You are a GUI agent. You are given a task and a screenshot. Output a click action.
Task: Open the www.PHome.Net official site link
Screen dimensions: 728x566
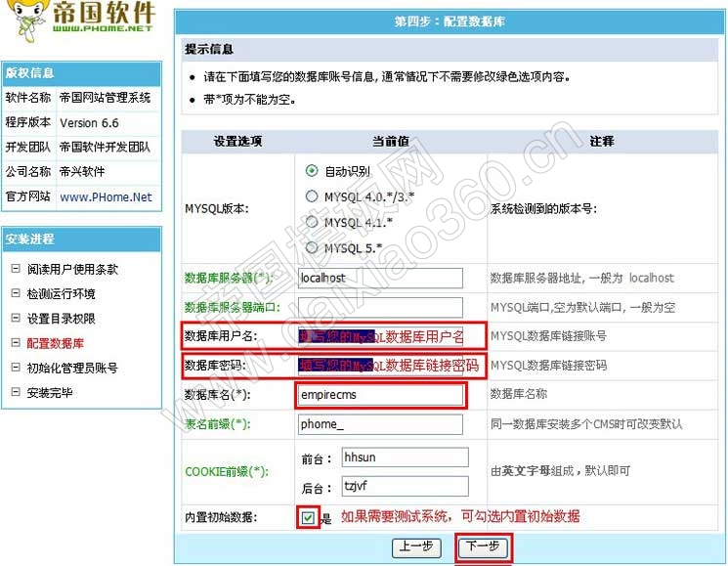[x=106, y=196]
